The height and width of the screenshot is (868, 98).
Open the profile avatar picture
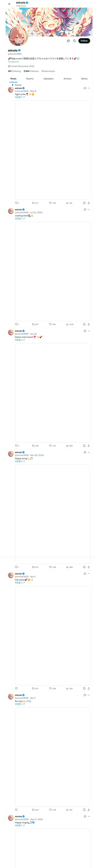click(18, 36)
